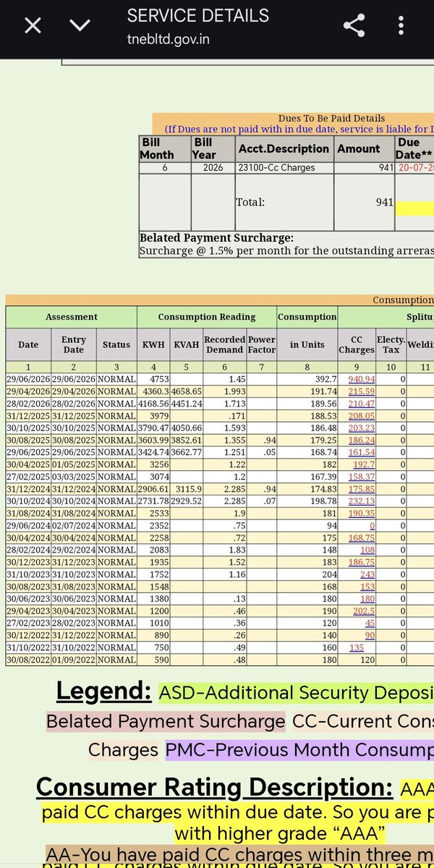The height and width of the screenshot is (868, 434).
Task: Open CC charges link 90
Action: (x=369, y=635)
